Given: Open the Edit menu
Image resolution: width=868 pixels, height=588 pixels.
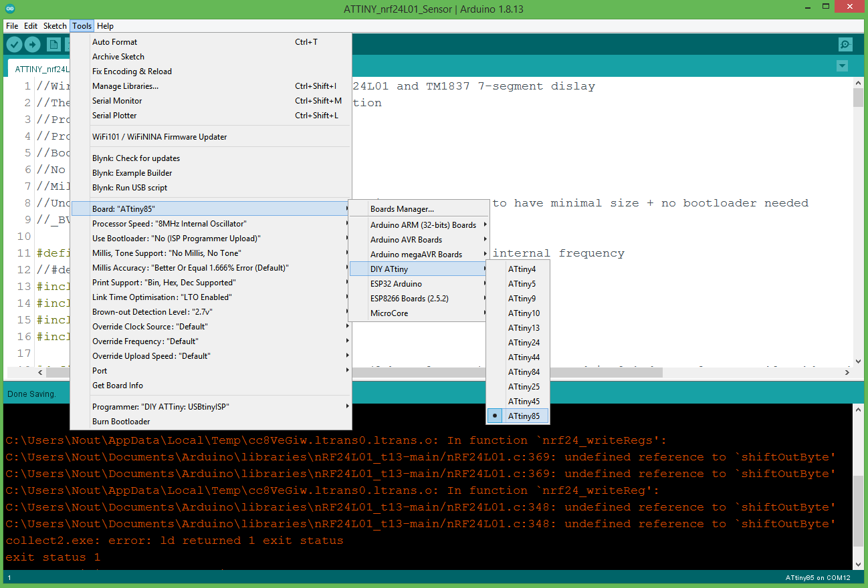Looking at the screenshot, I should [x=31, y=26].
